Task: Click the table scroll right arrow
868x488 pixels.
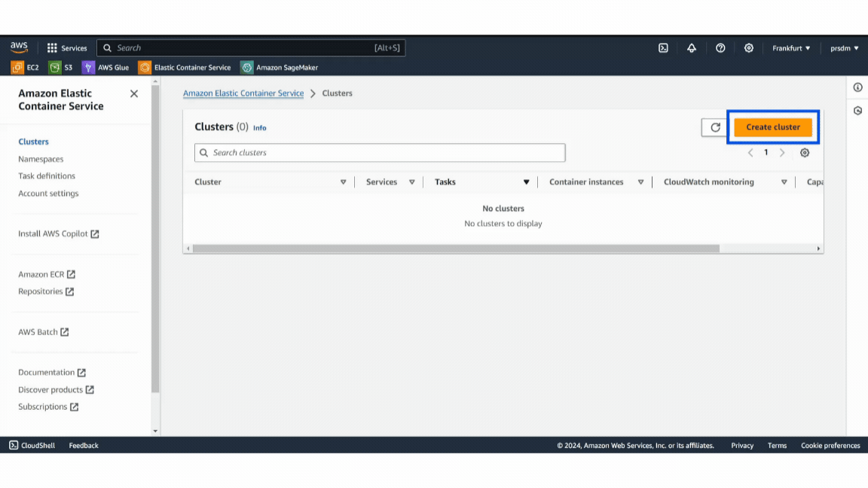Action: [x=818, y=249]
